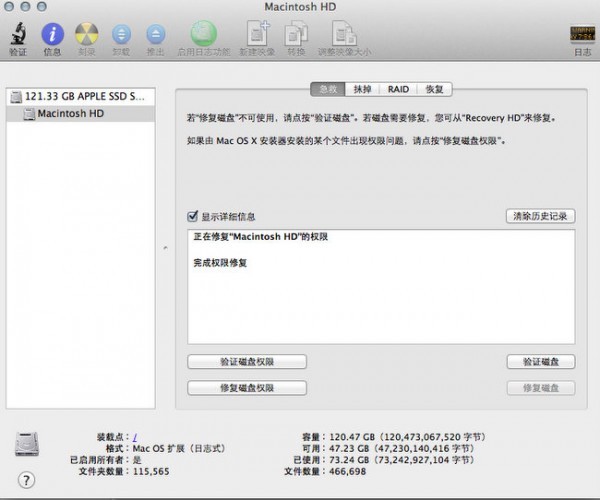Click the log line 正在修复"Macintosh HD"的权限
Image resolution: width=600 pixels, height=500 pixels.
(261, 236)
